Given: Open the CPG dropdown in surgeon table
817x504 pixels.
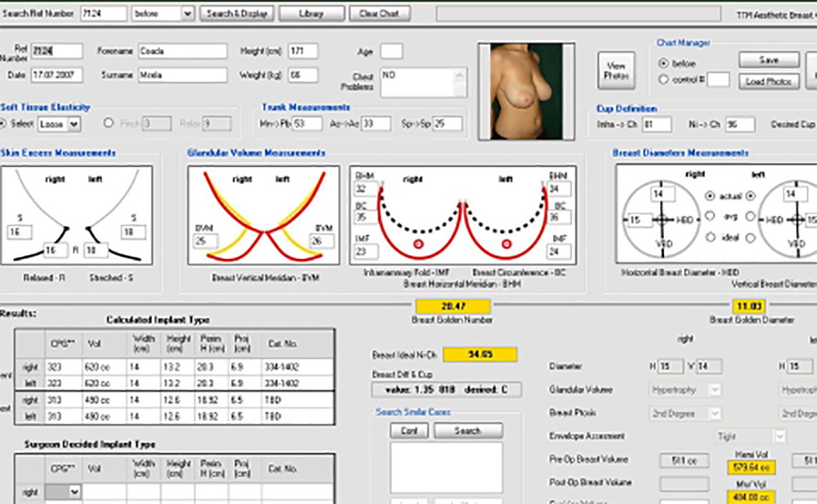Looking at the screenshot, I should [76, 492].
